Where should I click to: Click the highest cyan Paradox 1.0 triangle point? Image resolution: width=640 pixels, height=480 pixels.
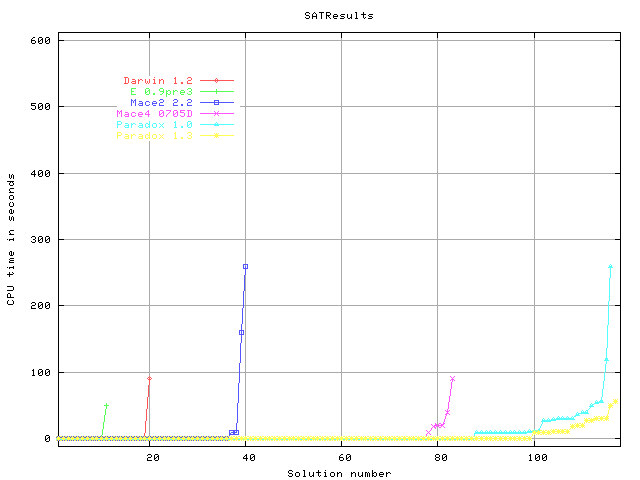click(x=611, y=267)
